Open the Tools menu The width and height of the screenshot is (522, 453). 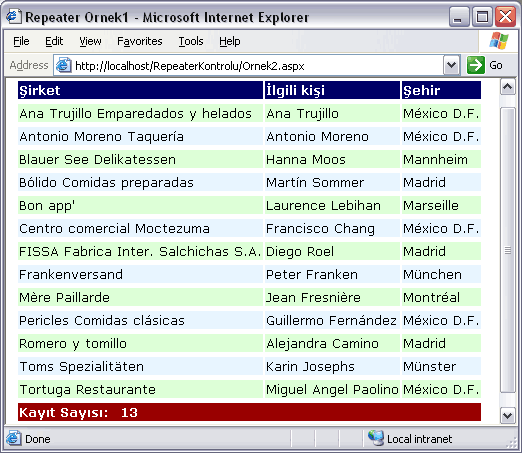click(191, 41)
